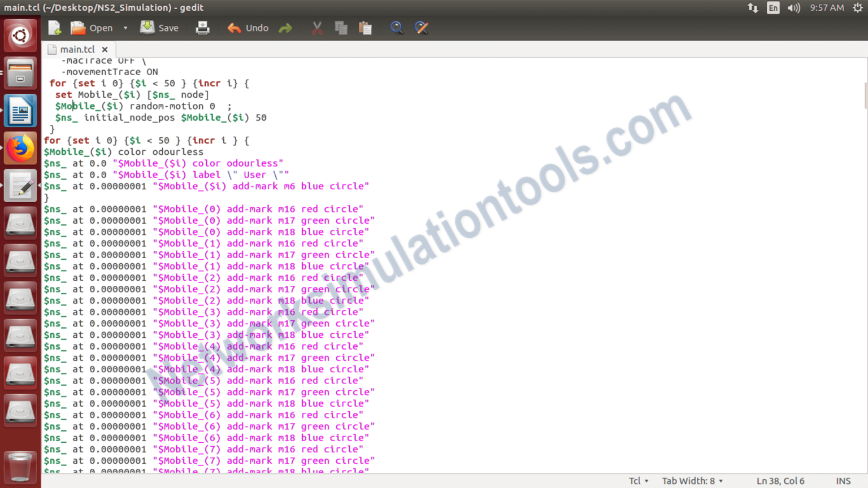Toggle insert/overwrite mode via INS indicator

(843, 481)
